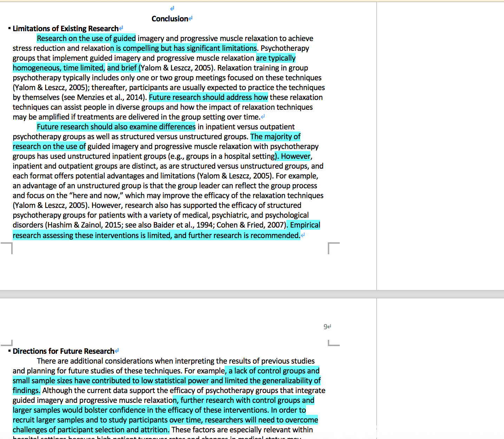
Task: Click the paragraph mark above Conclusion
Action: click(172, 8)
